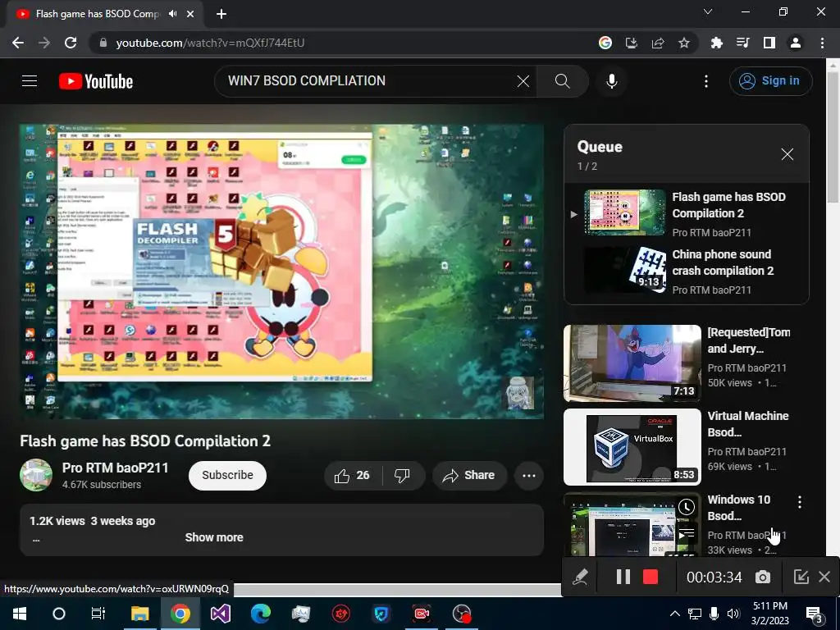Show hidden tray icons chevron

coord(675,614)
